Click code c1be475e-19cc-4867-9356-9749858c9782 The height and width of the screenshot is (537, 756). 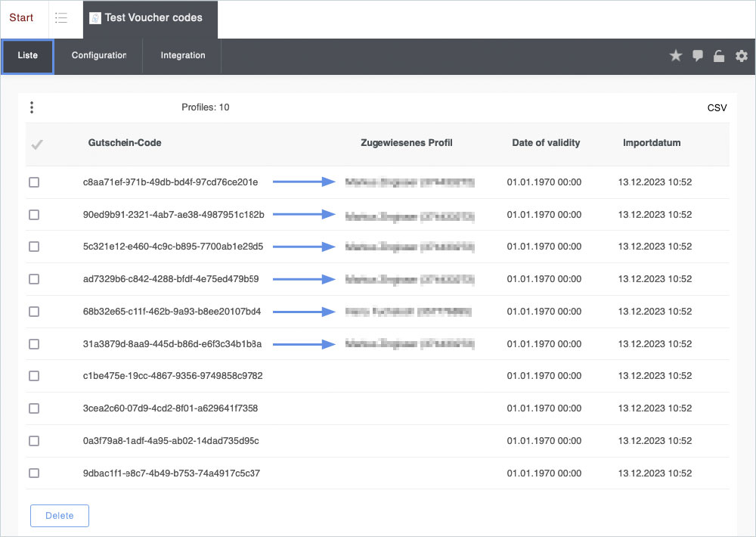click(x=172, y=375)
